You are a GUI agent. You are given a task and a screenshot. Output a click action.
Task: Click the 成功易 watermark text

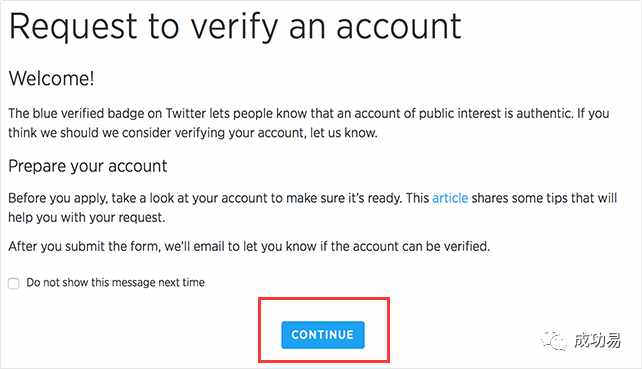(598, 340)
